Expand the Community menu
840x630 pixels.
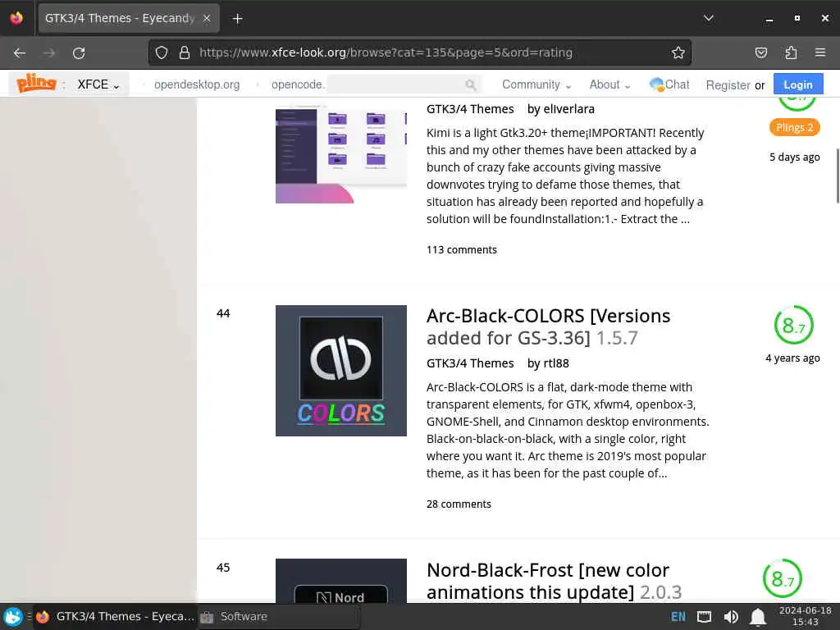click(x=536, y=84)
